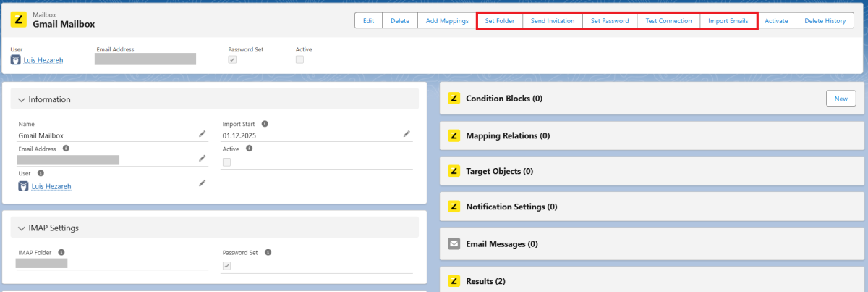
Task: Click the pencil icon beside the Name field
Action: 202,134
